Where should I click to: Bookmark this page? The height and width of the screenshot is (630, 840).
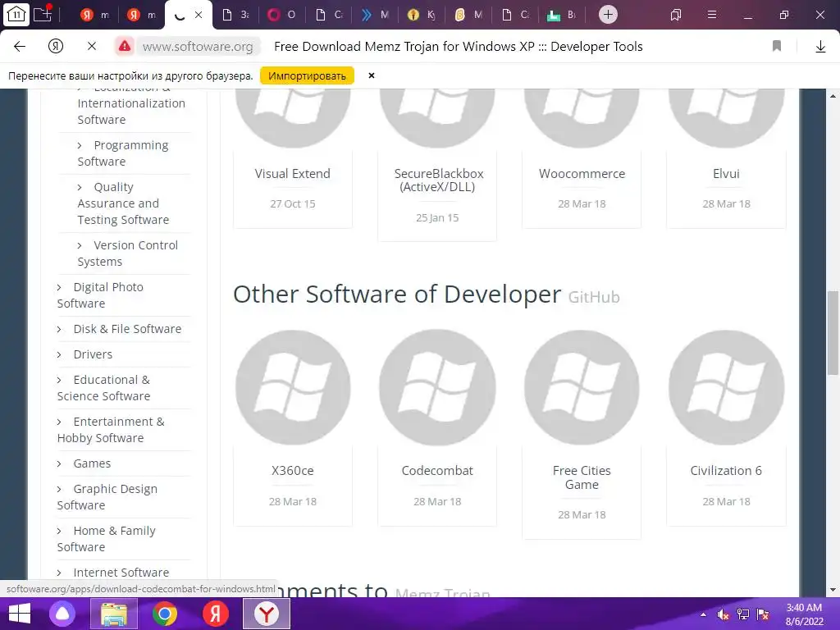click(x=777, y=47)
